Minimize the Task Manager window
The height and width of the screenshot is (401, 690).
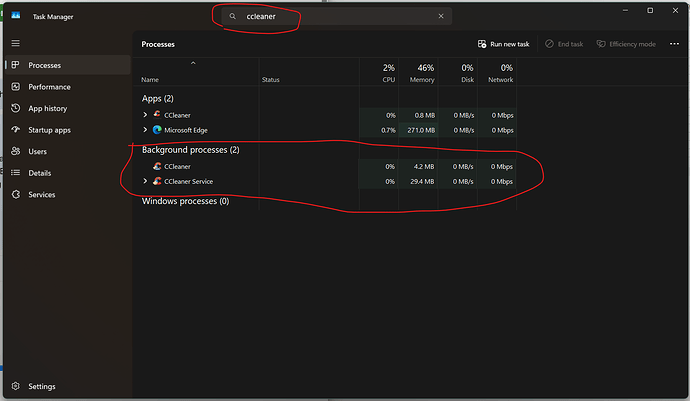pos(625,10)
